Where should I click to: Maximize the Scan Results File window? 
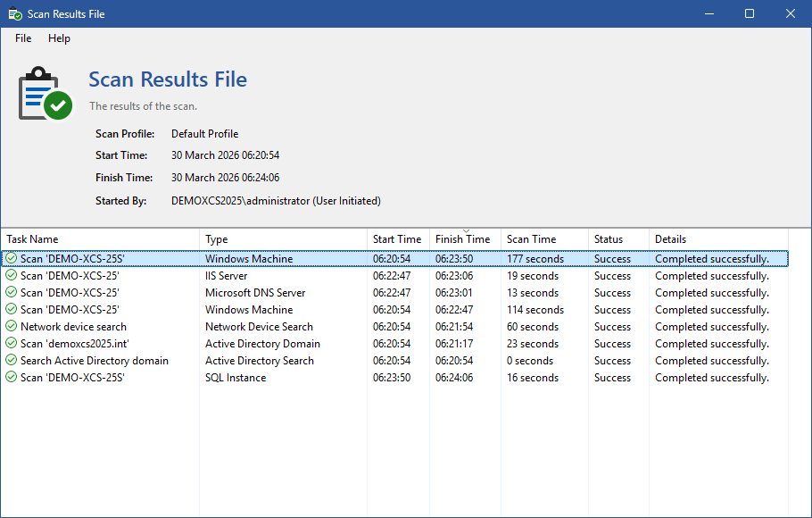[x=750, y=13]
